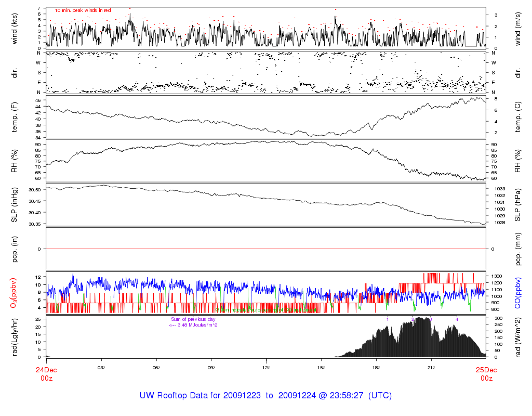
Task: Select the blue 'CO(ppbv)' axis label
Action: click(518, 293)
